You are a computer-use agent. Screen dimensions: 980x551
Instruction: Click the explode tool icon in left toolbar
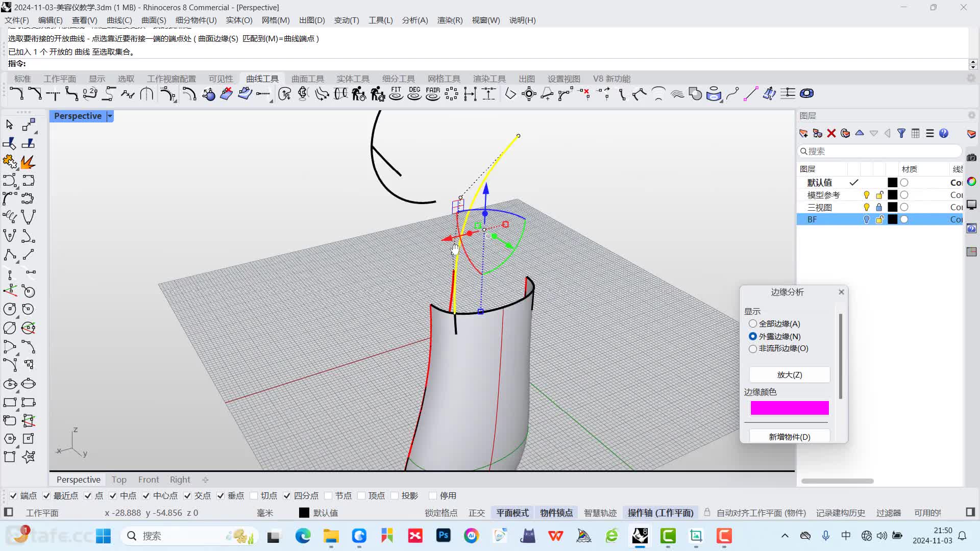[28, 162]
